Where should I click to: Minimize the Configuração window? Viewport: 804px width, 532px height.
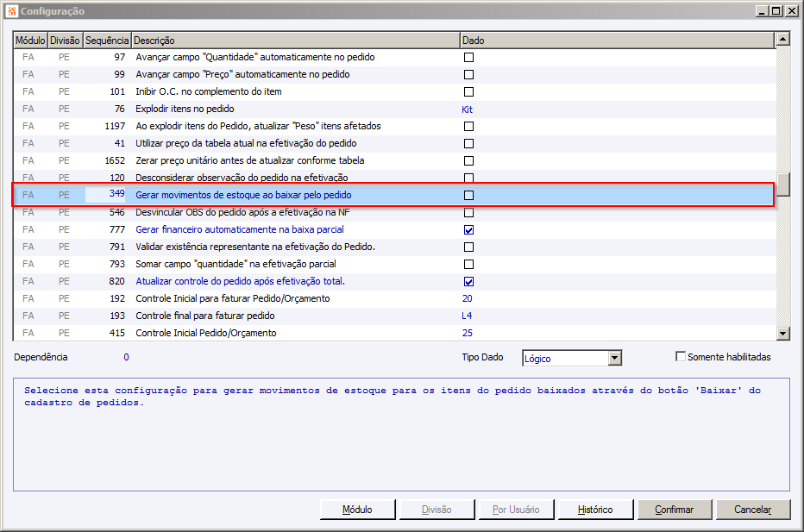pyautogui.click(x=762, y=10)
